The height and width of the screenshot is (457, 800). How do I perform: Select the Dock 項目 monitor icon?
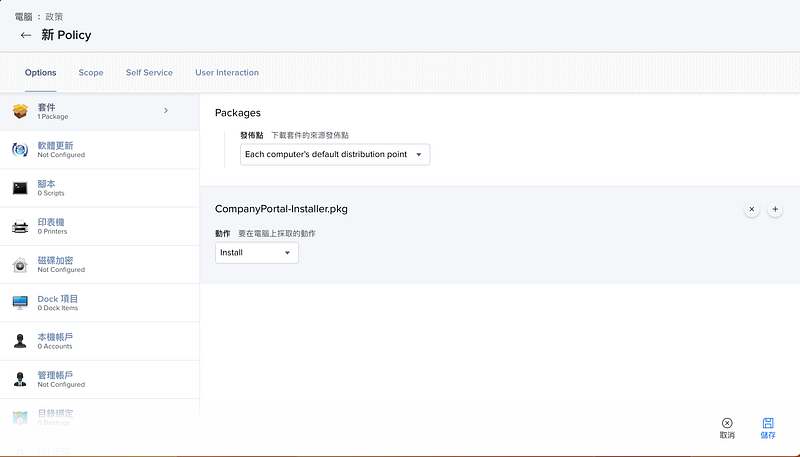[20, 303]
